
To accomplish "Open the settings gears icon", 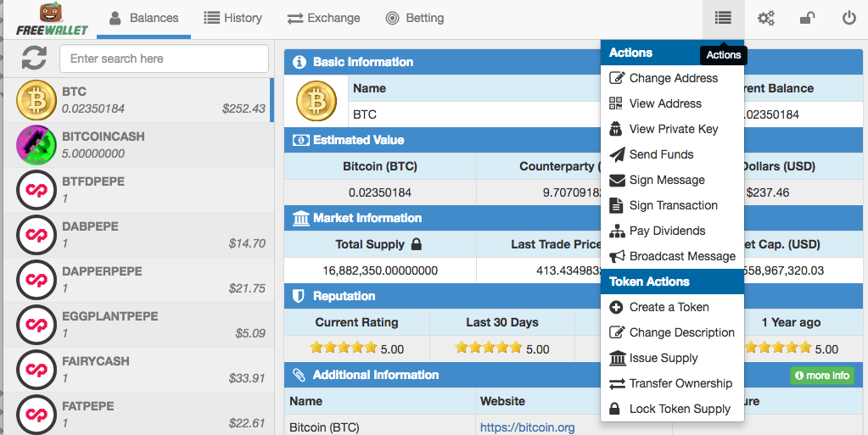I will click(x=766, y=19).
